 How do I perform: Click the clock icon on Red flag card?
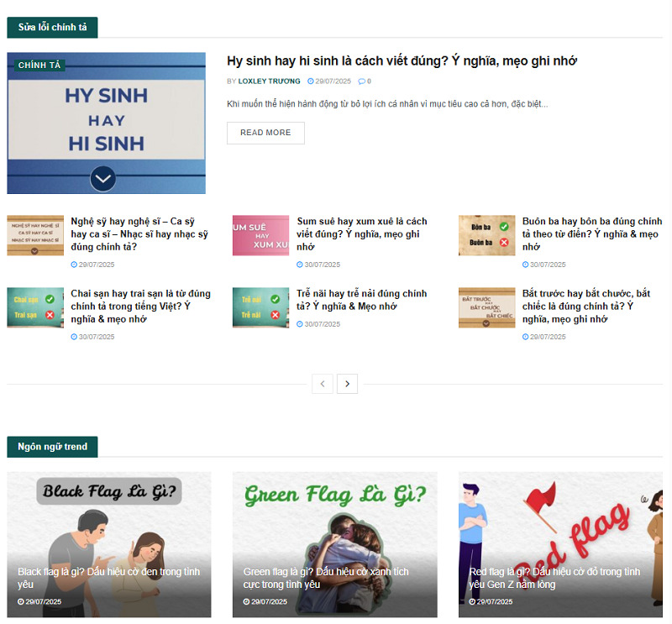point(472,601)
